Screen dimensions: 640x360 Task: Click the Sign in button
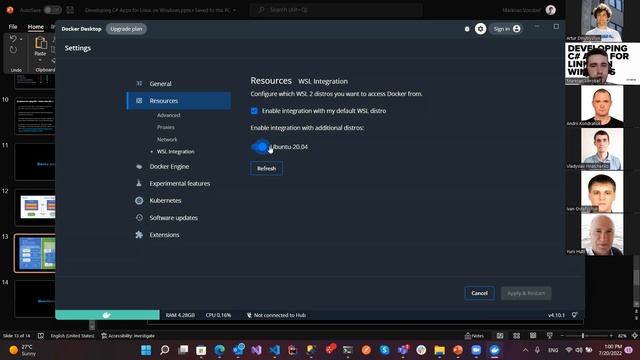[507, 29]
